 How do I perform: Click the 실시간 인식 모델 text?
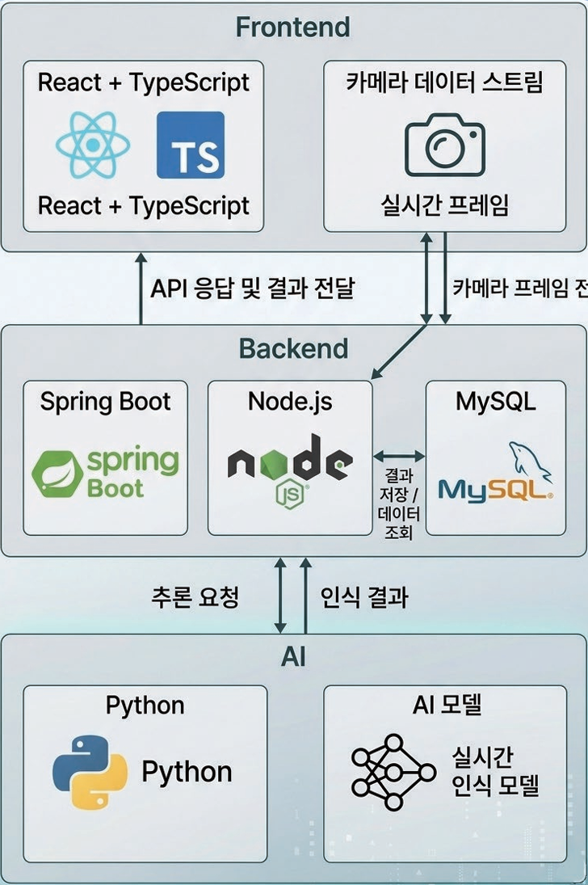point(495,772)
